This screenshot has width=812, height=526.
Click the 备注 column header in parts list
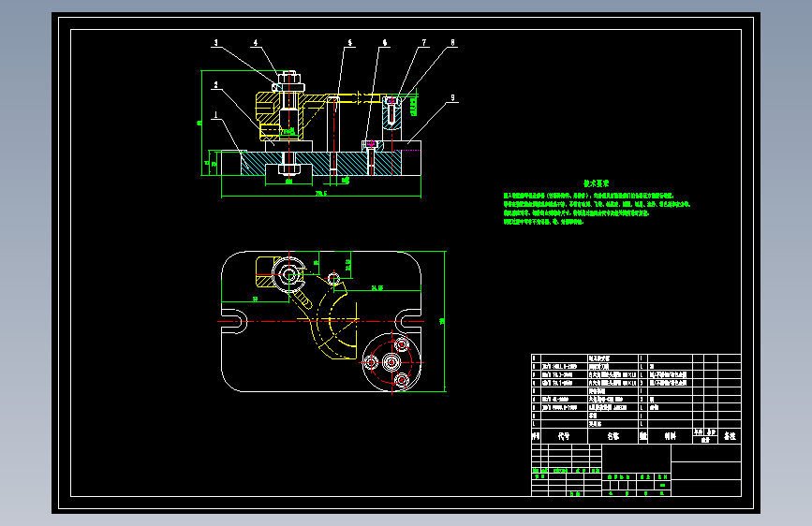pos(730,436)
